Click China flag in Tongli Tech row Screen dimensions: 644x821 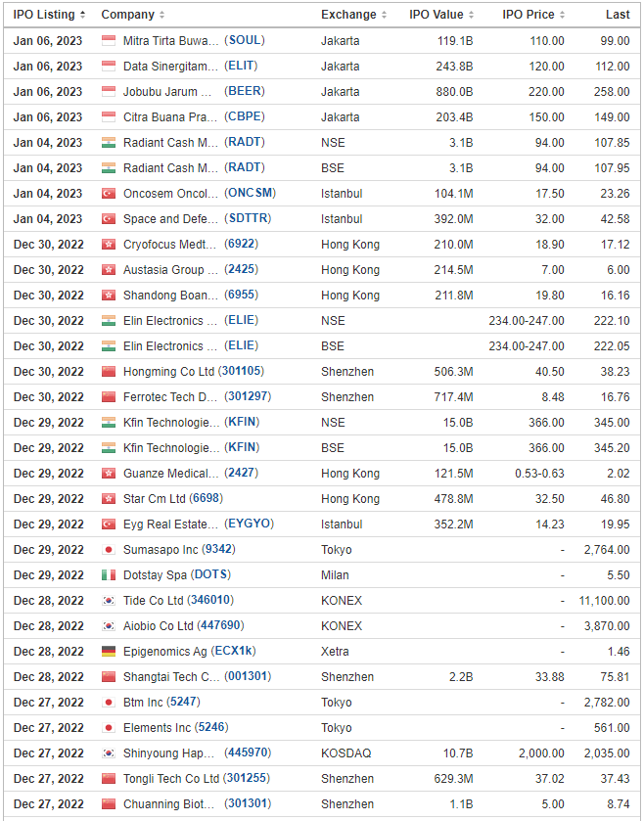click(109, 779)
